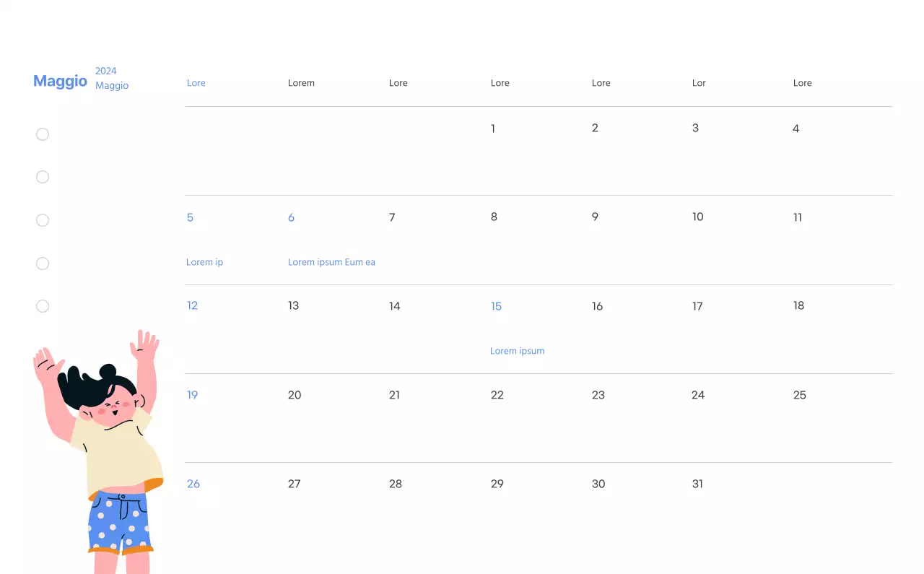Check the fourth circle marker on the left
Viewport: 924px width, 574px height.
pos(43,264)
